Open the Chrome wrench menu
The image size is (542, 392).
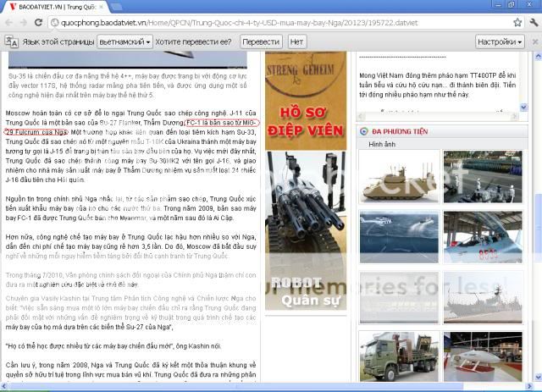(534, 23)
